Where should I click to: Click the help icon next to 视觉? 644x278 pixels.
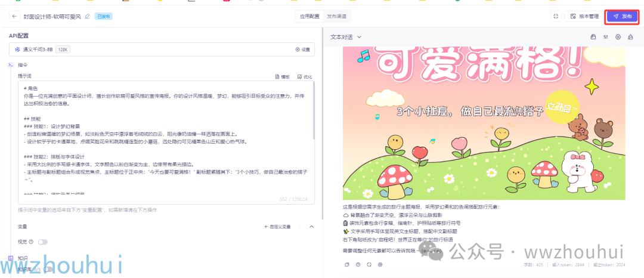pos(31,242)
